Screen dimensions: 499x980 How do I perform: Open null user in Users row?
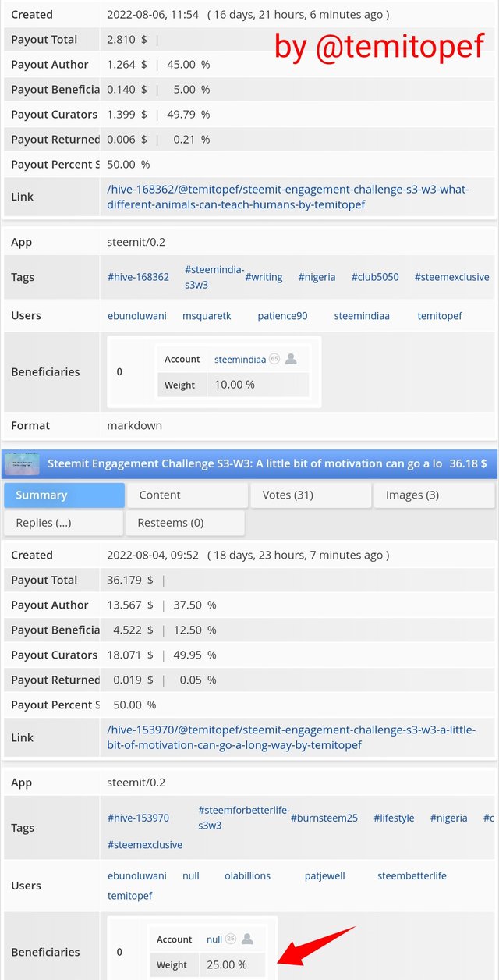(x=191, y=875)
